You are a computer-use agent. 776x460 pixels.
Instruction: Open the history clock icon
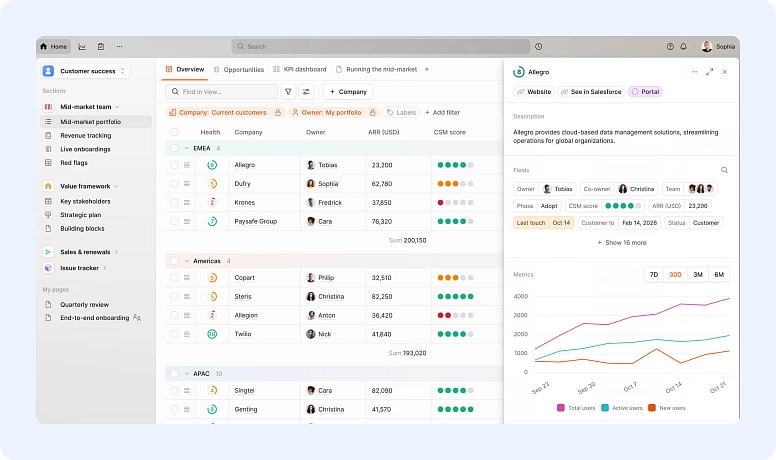click(538, 46)
